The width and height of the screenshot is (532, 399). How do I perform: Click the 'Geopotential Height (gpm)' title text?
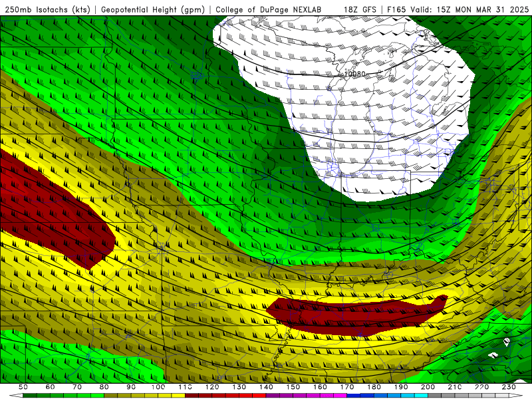pos(153,9)
